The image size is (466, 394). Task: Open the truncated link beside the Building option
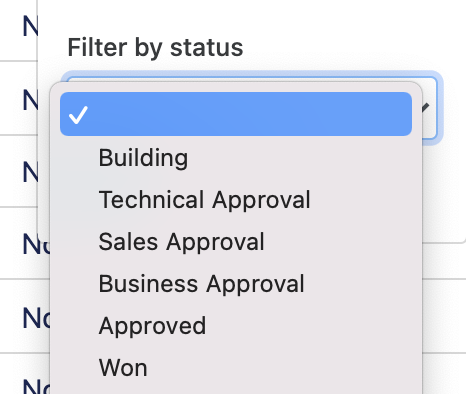pyautogui.click(x=30, y=172)
